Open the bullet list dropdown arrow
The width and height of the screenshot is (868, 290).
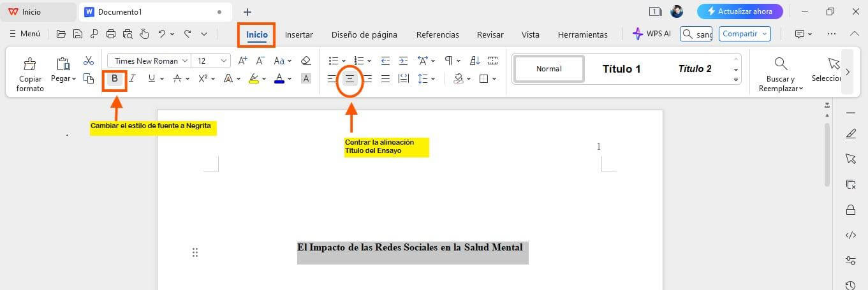[342, 61]
